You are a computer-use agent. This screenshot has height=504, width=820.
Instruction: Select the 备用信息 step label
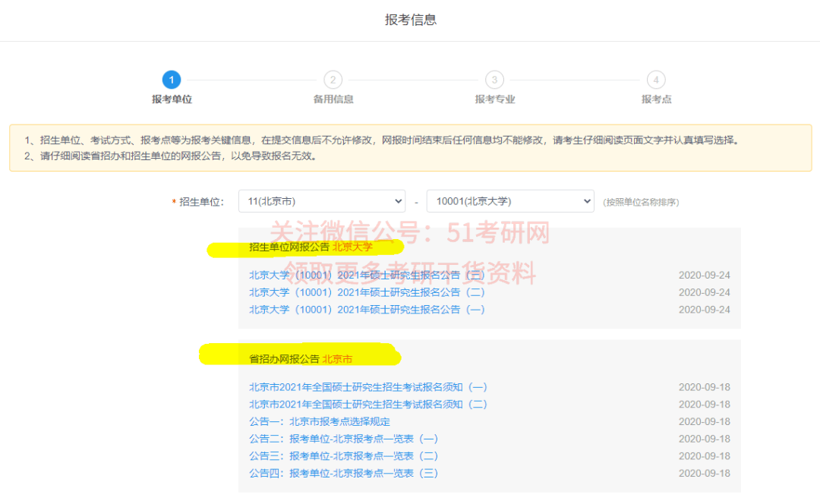[x=333, y=99]
